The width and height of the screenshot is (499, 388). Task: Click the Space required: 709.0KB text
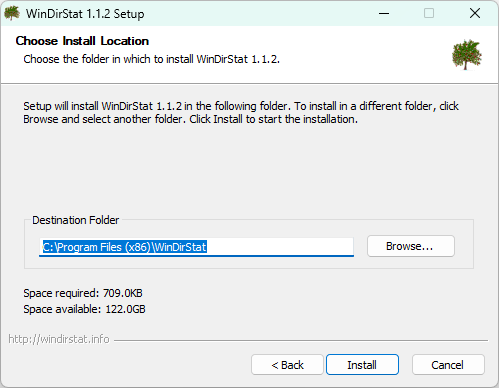[x=83, y=293]
